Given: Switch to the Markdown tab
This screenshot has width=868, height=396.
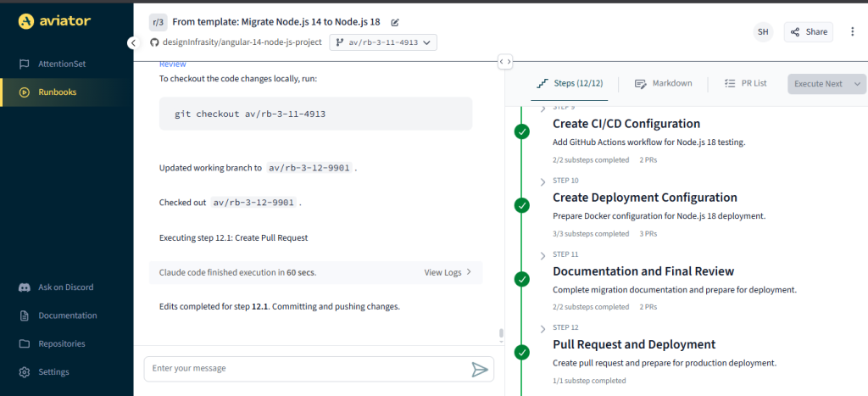Looking at the screenshot, I should (x=663, y=83).
